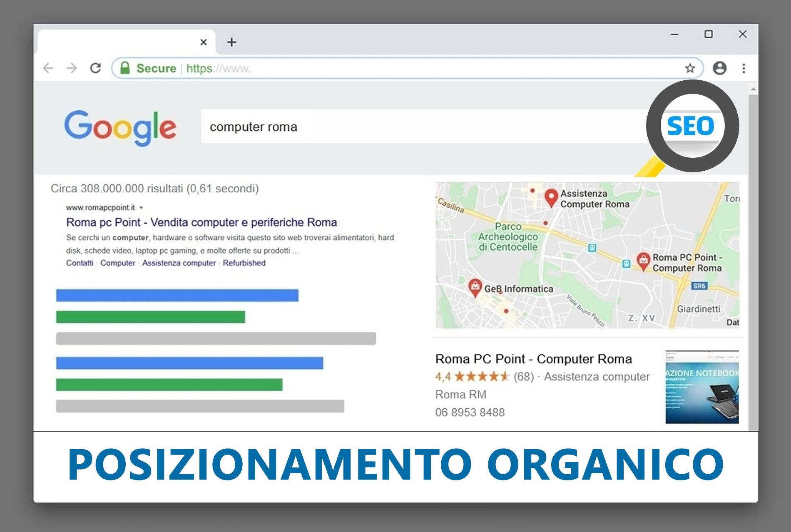Click the Giardinetti label on the map
Viewport: 791px width, 532px height.
click(699, 309)
